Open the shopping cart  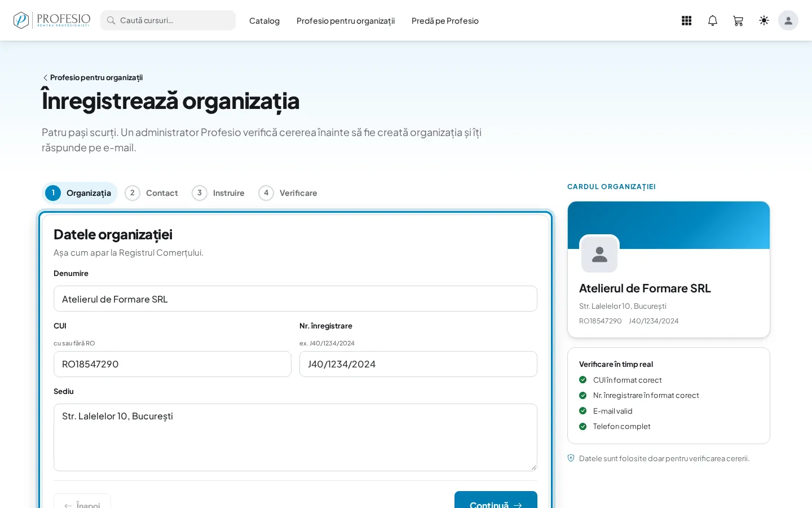738,20
